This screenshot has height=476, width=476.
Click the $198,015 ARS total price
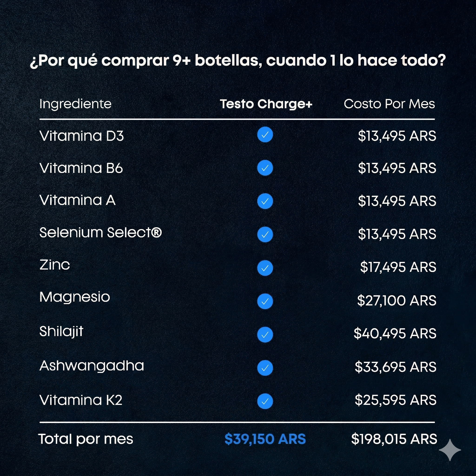pos(394,439)
